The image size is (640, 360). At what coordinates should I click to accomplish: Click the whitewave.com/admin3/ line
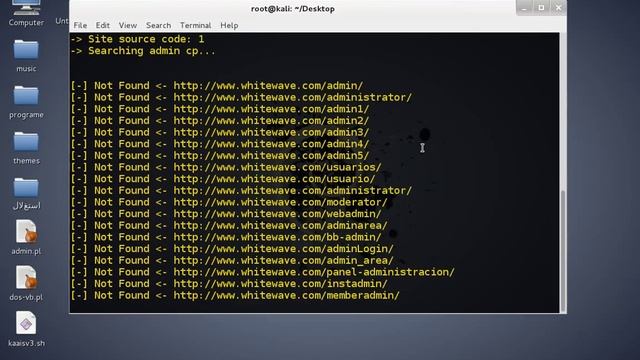click(x=220, y=132)
